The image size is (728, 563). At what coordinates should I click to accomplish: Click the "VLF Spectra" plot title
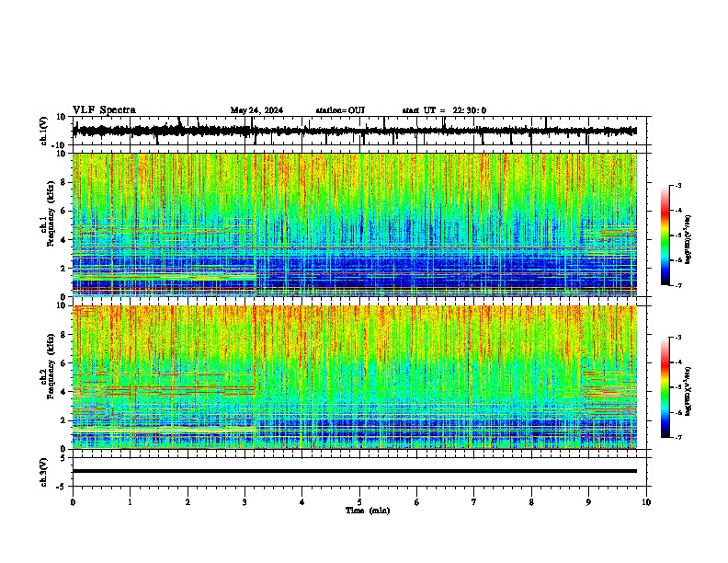(104, 110)
